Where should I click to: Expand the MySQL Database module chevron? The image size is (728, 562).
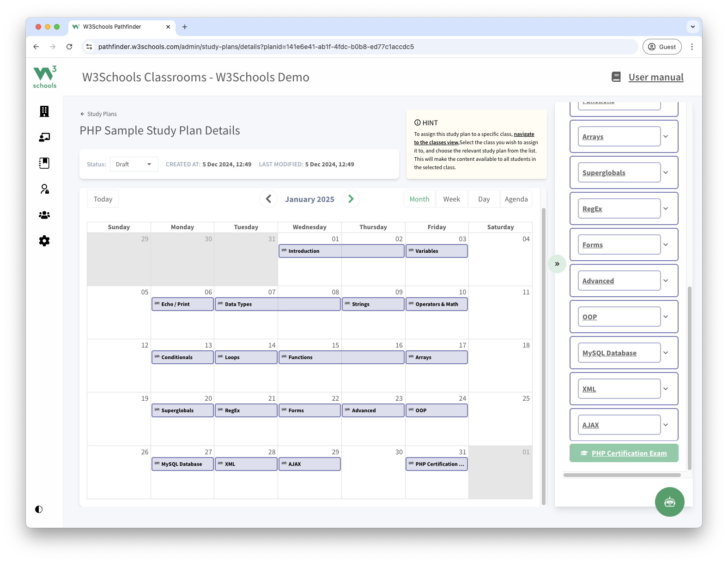pos(666,353)
